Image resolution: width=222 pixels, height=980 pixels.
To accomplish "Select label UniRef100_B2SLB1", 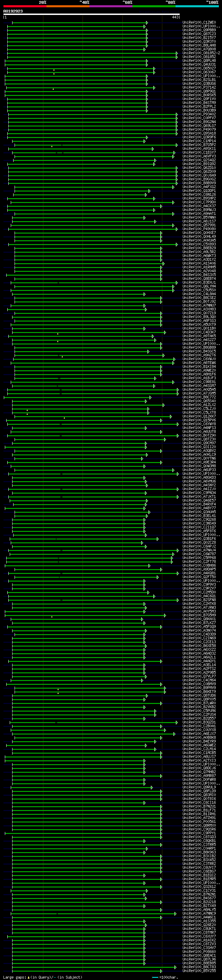I will (199, 80).
